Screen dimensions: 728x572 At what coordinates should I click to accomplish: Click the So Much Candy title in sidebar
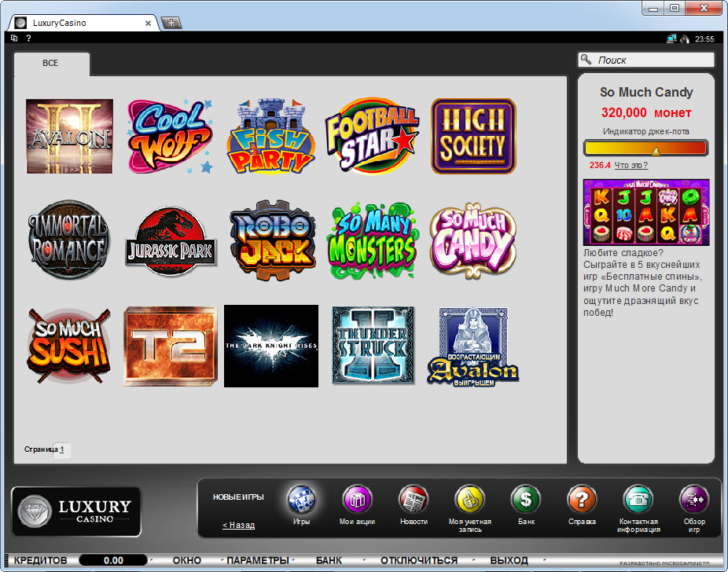[x=646, y=92]
